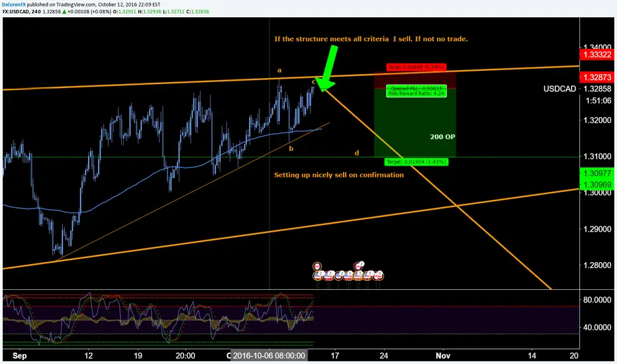Click the 80.0000 oscillator scale value
The width and height of the screenshot is (617, 364).
point(597,300)
